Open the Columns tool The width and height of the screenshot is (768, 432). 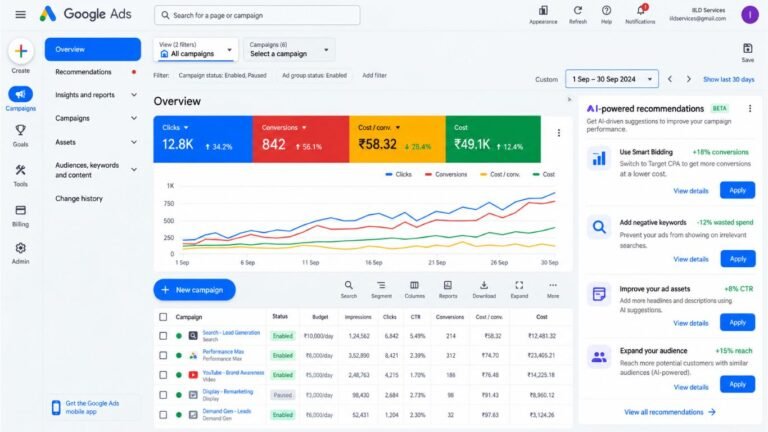pos(414,289)
